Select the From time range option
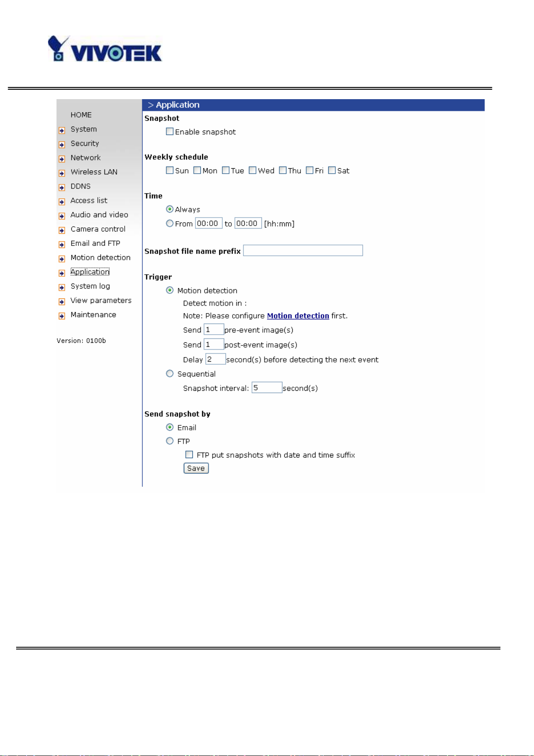Screen dimensions: 534x756 point(169,223)
